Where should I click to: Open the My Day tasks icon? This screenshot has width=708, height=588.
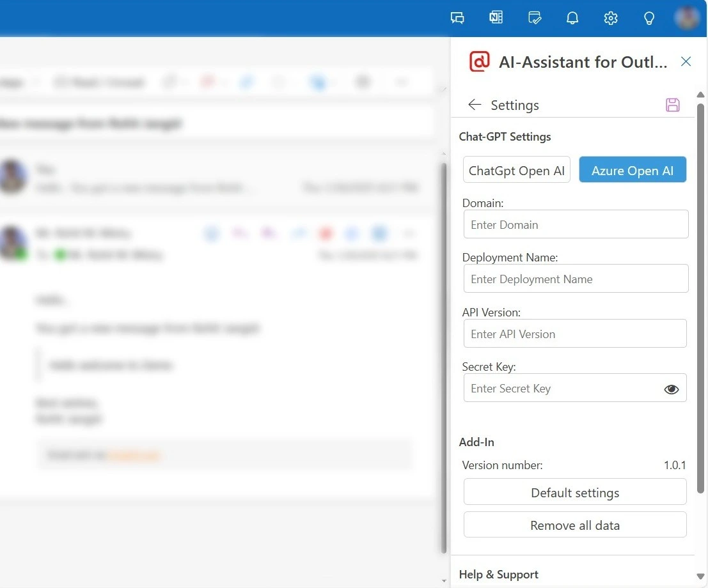[535, 18]
